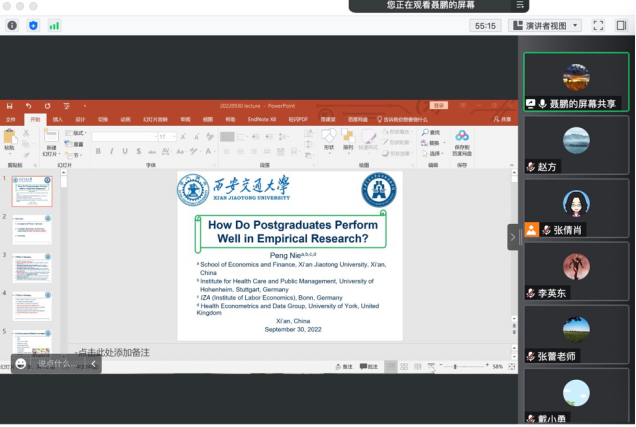
Task: Open the 文件 ribbon tab
Action: (12, 118)
